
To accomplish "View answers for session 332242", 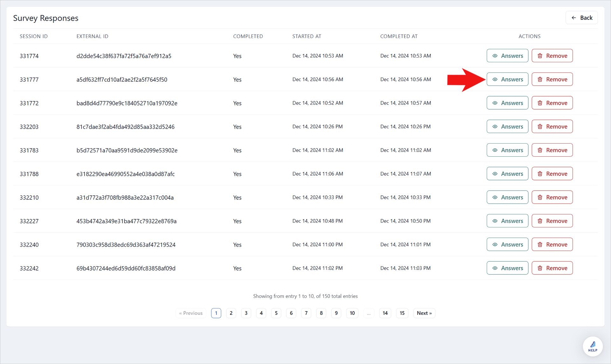I will [507, 268].
